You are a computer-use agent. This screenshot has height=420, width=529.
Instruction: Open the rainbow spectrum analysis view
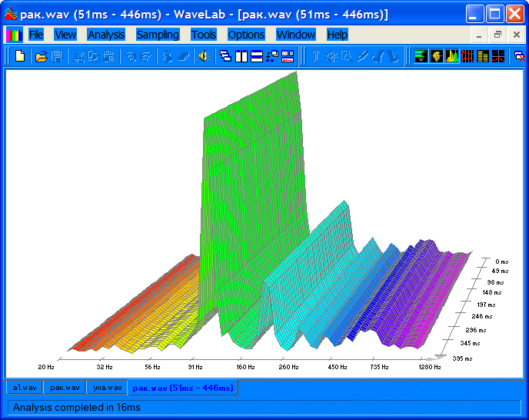[452, 56]
